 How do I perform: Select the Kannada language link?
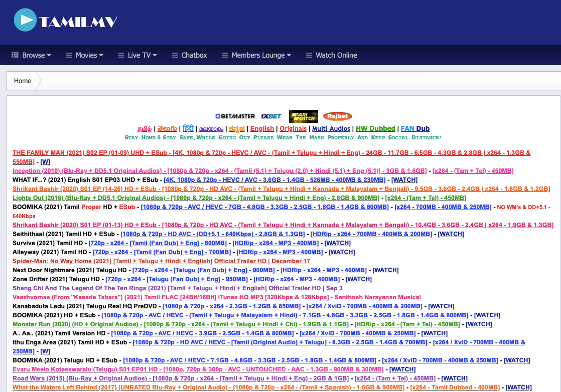pos(237,129)
